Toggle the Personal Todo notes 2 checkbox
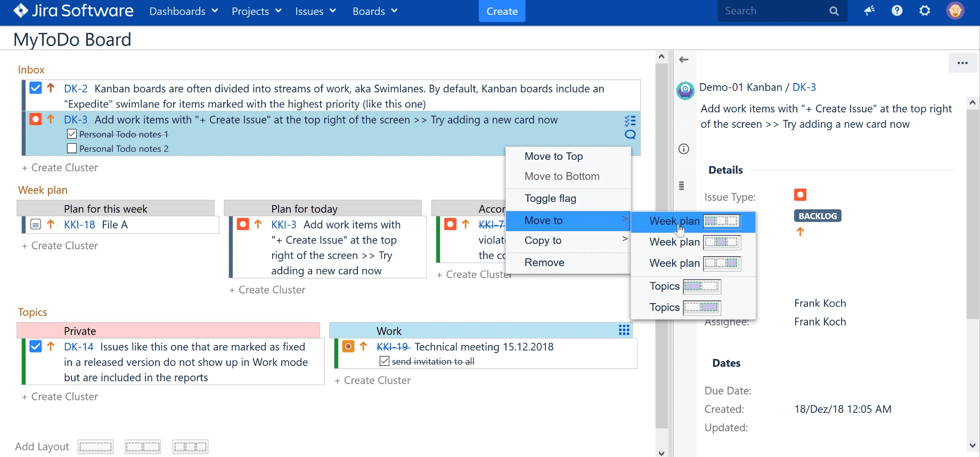980x457 pixels. click(x=72, y=149)
